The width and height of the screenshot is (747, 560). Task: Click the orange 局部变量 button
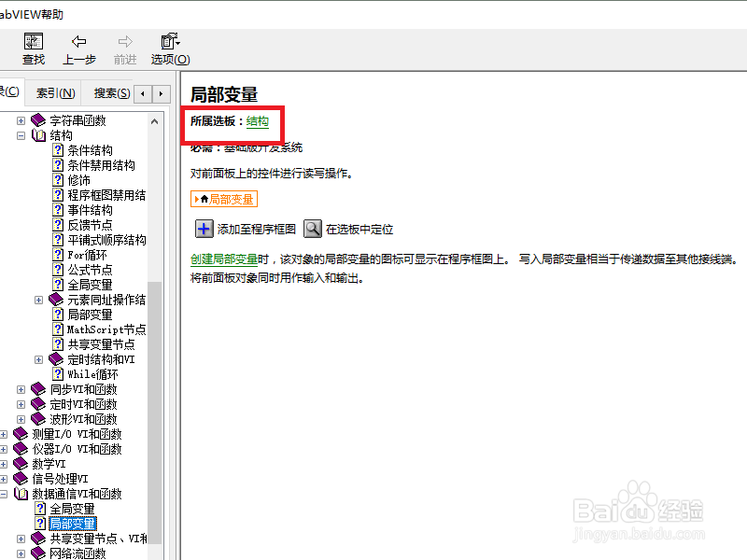click(x=224, y=199)
